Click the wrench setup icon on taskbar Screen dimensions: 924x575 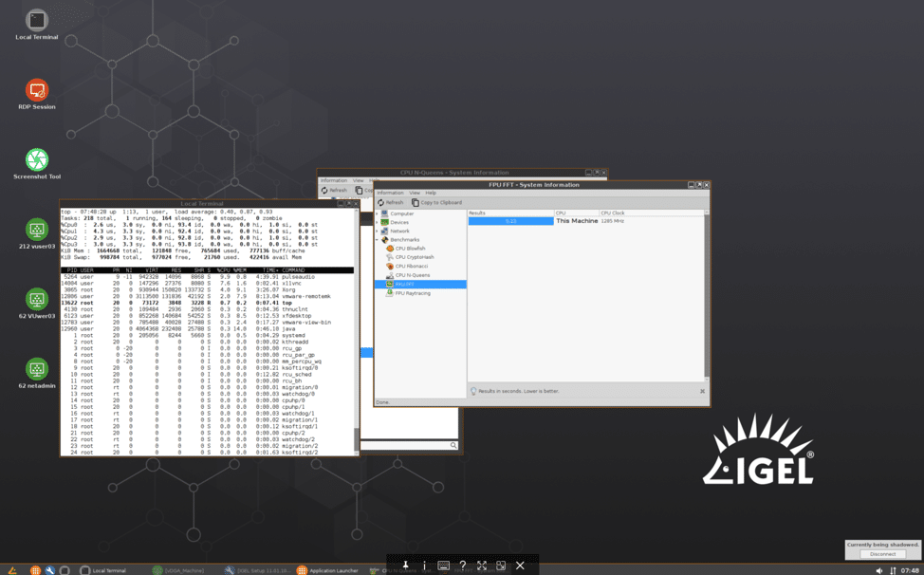(x=50, y=570)
